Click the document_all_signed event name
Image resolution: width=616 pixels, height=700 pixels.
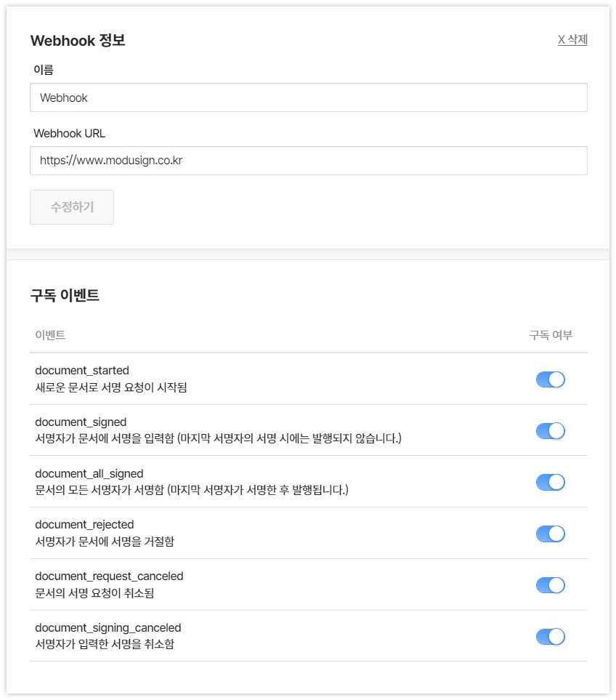89,473
